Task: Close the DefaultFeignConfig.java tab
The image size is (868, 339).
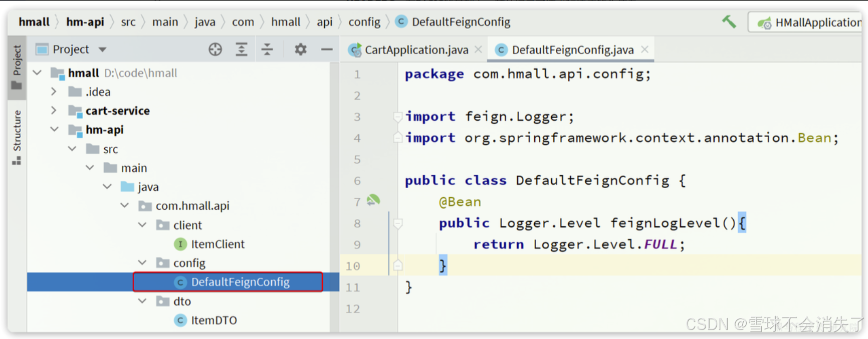Action: pyautogui.click(x=645, y=49)
